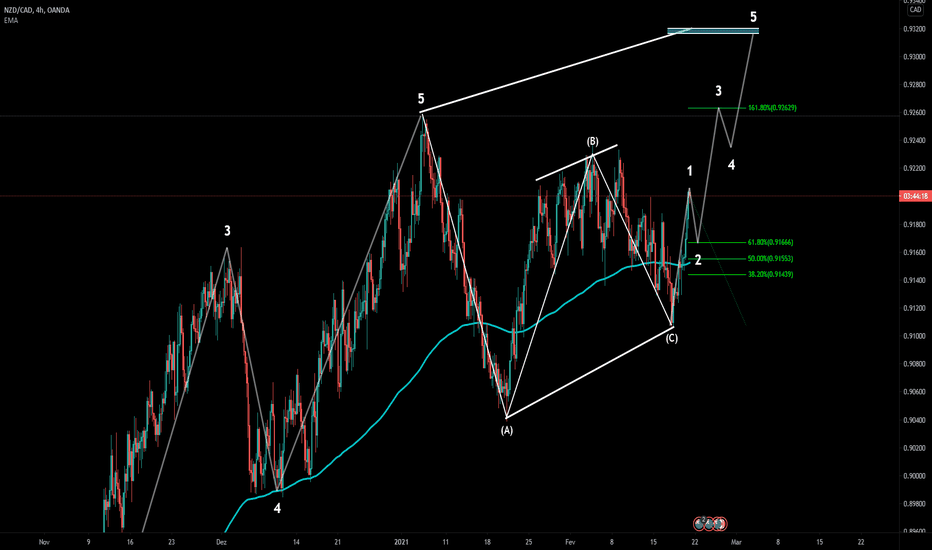Click the 18 date label on the time axis

coord(487,542)
